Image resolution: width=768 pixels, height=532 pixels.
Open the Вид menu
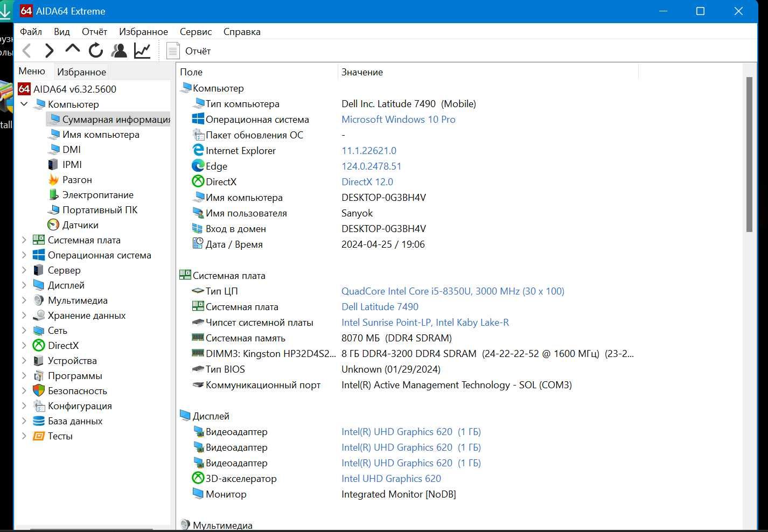click(x=62, y=32)
